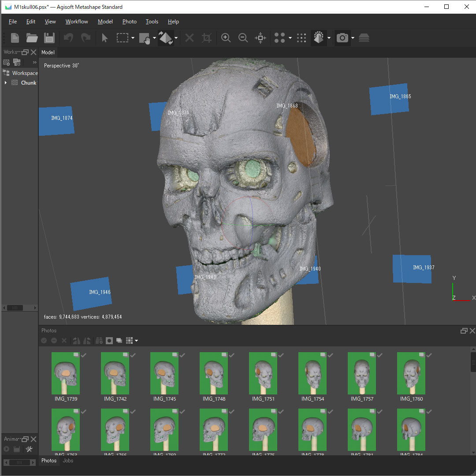Screen dimensions: 476x476
Task: Add a chunk in the Workspace pane
Action: pos(6,63)
